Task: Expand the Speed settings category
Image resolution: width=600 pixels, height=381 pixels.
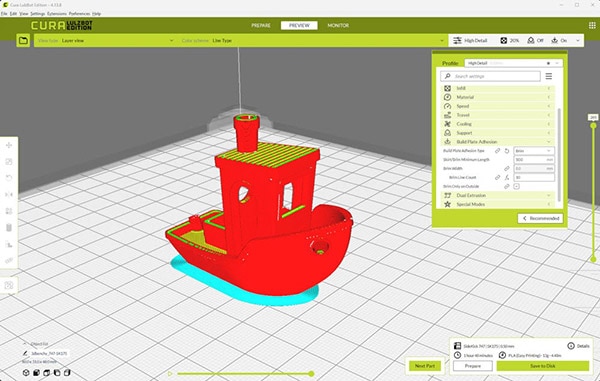Action: 497,106
